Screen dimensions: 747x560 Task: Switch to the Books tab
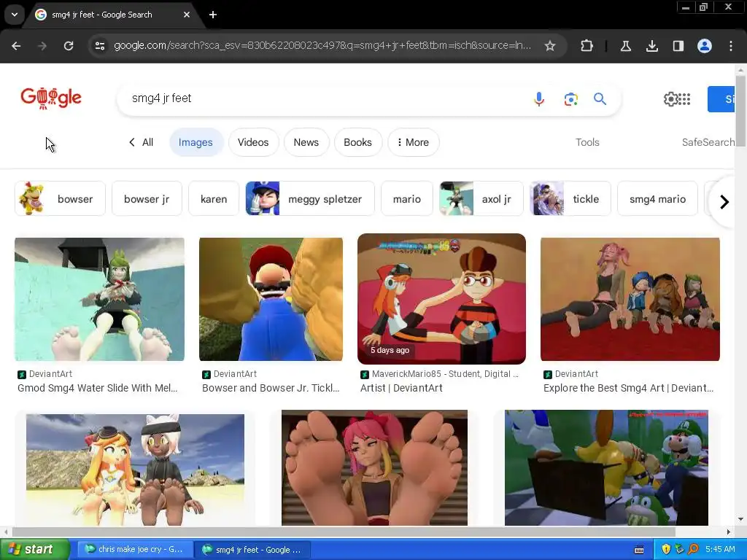(x=357, y=142)
